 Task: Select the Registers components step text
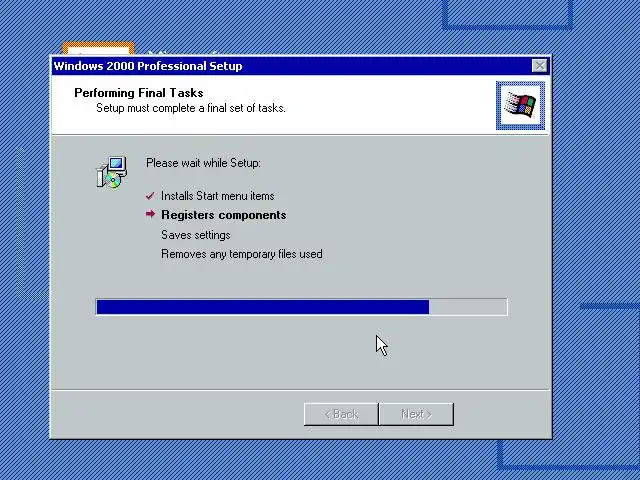(224, 215)
